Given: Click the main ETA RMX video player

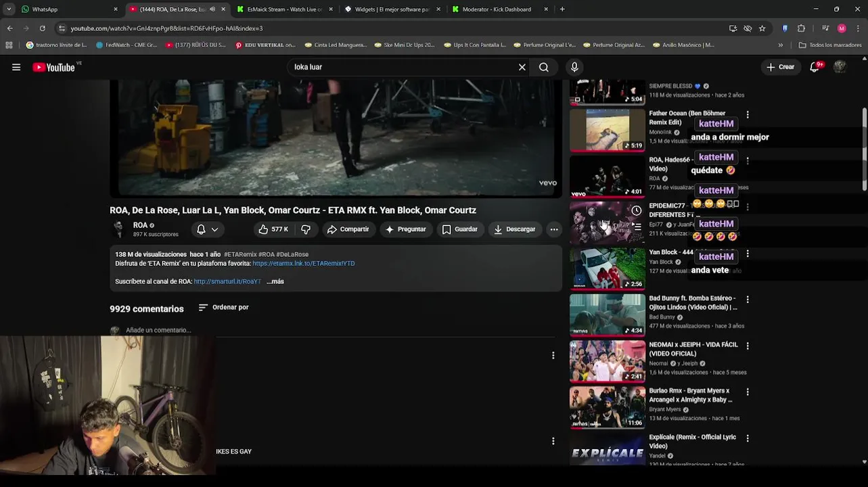Looking at the screenshot, I should tap(336, 138).
